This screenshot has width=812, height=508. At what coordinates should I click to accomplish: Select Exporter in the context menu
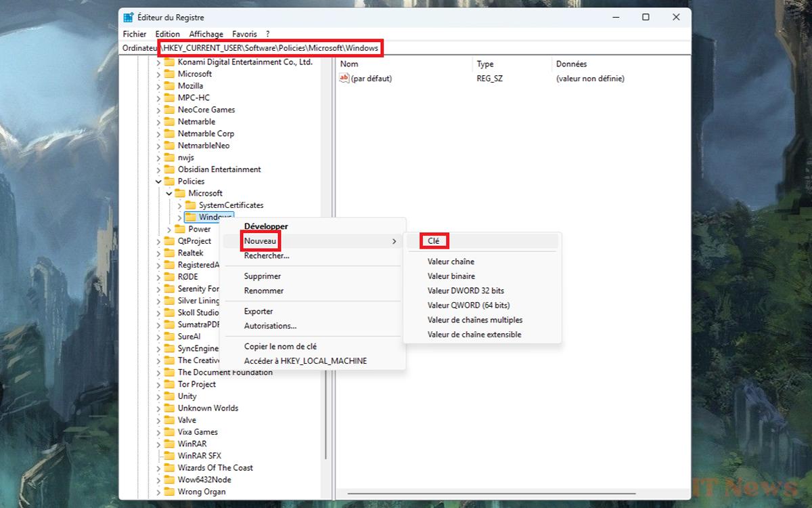[313, 312]
